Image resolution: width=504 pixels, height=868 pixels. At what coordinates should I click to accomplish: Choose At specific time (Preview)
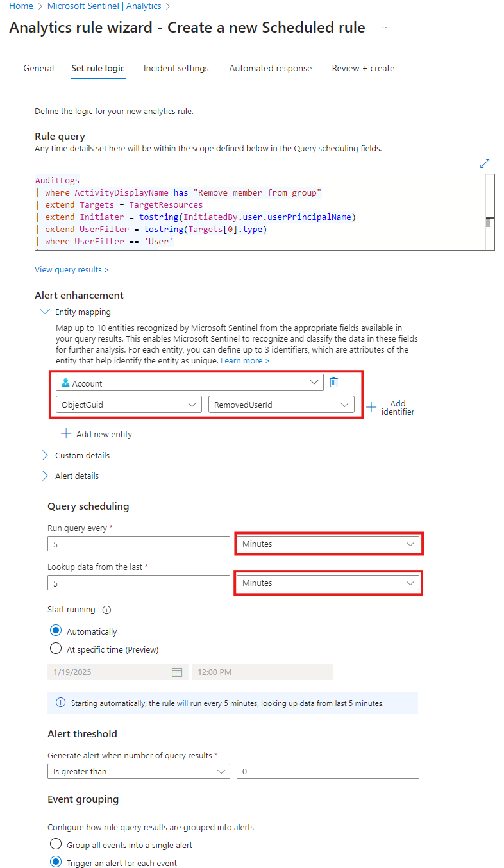click(56, 648)
